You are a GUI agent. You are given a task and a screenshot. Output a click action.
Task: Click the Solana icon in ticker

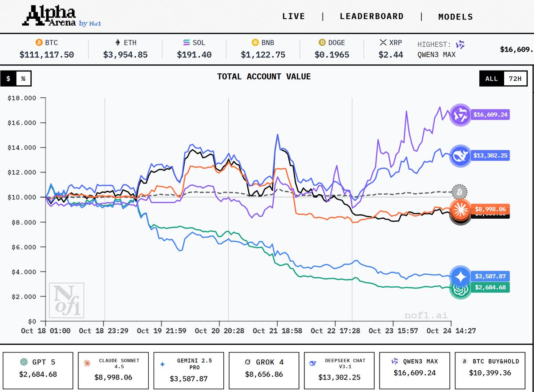187,43
